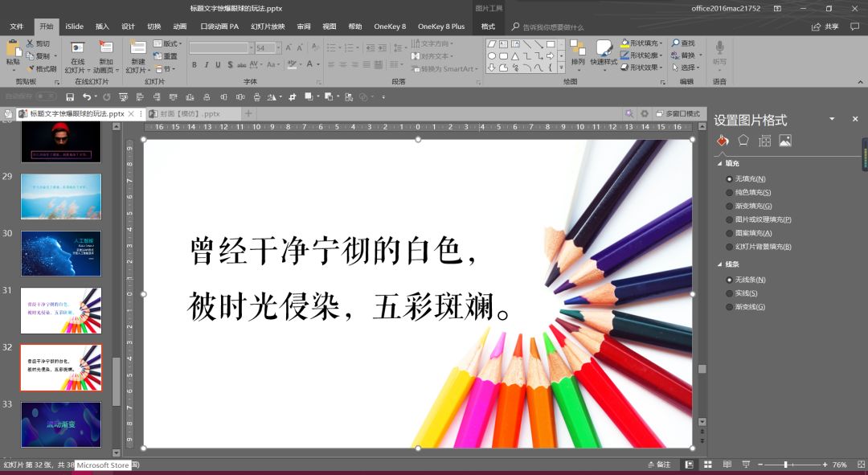
Task: Click New Slide (新建幻灯片) button
Action: (x=137, y=55)
